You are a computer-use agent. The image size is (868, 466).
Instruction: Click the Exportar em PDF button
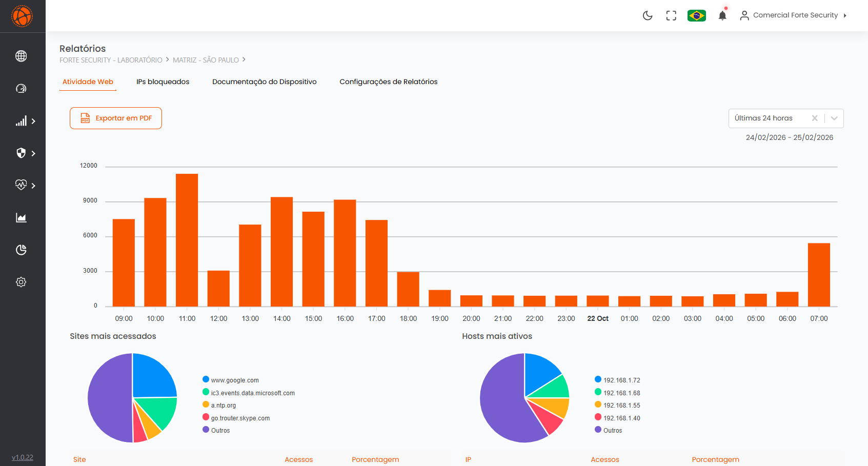pyautogui.click(x=116, y=118)
